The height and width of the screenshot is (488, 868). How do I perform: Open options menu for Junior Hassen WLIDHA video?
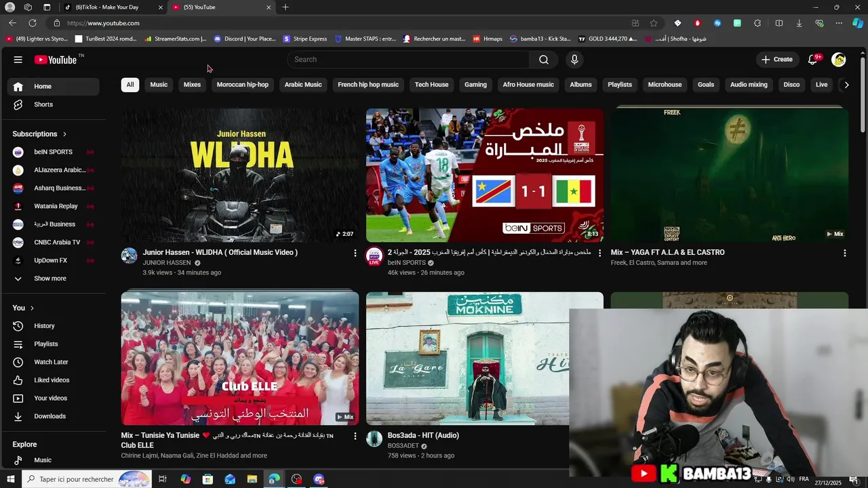355,253
